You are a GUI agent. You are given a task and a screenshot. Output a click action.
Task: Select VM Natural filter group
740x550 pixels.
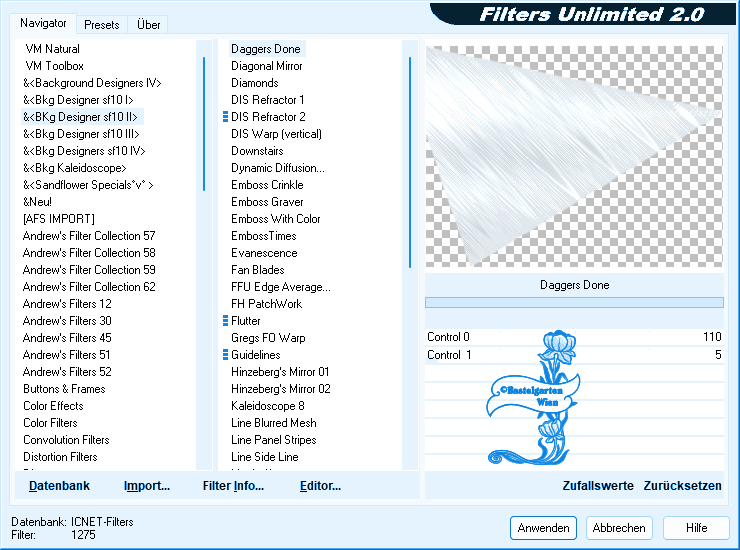tap(52, 49)
